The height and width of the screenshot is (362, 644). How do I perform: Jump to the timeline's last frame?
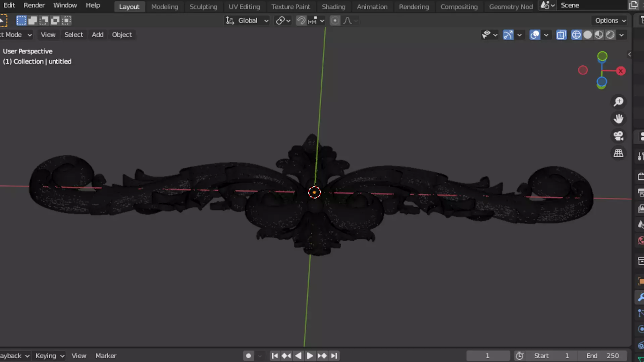(334, 356)
